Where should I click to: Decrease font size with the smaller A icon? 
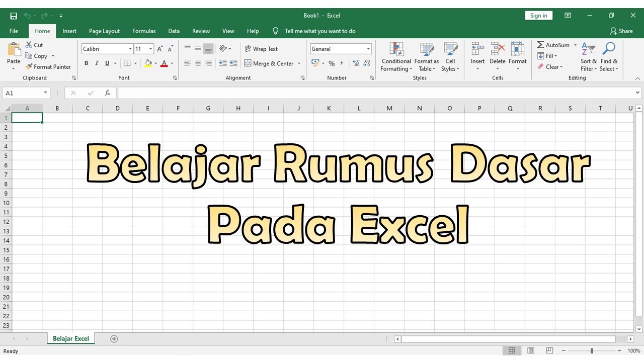pyautogui.click(x=170, y=49)
